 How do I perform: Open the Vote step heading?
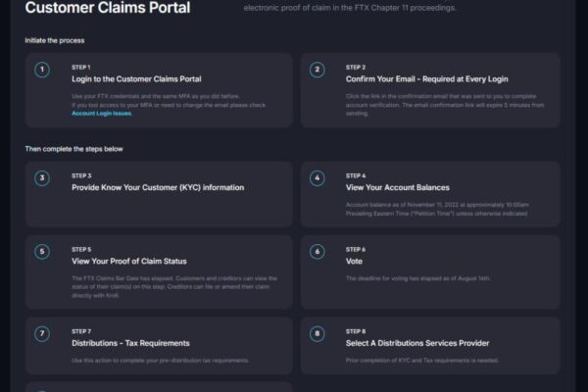354,261
